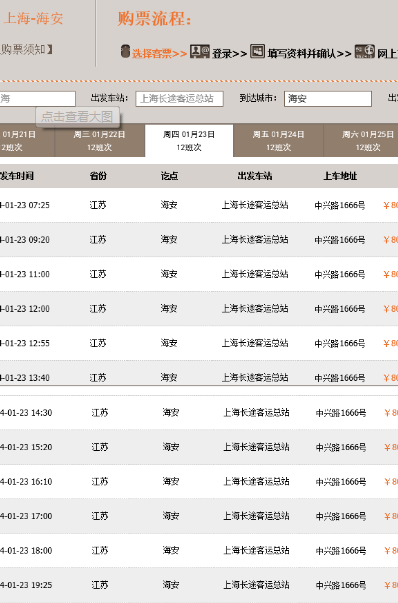398x603 pixels.
Task: Select the 07:25 departure time cell
Action: (x=25, y=205)
